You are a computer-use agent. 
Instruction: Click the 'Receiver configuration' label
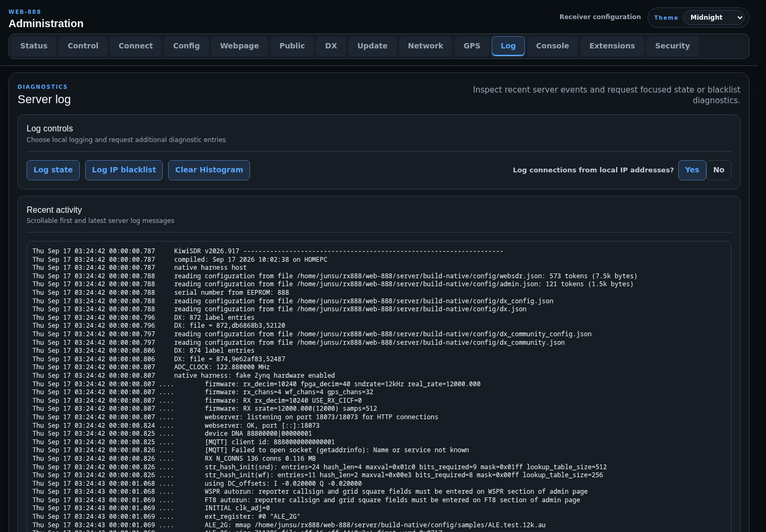point(600,17)
